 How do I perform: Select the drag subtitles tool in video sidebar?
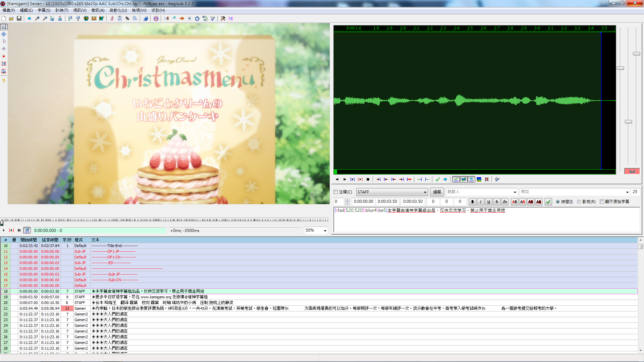point(4,34)
